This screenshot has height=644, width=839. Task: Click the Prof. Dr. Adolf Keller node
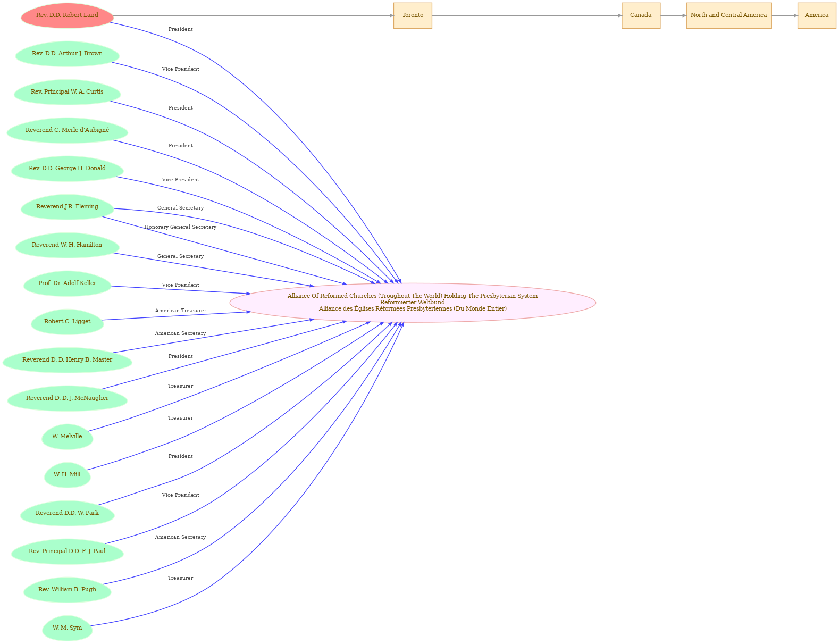coord(68,283)
